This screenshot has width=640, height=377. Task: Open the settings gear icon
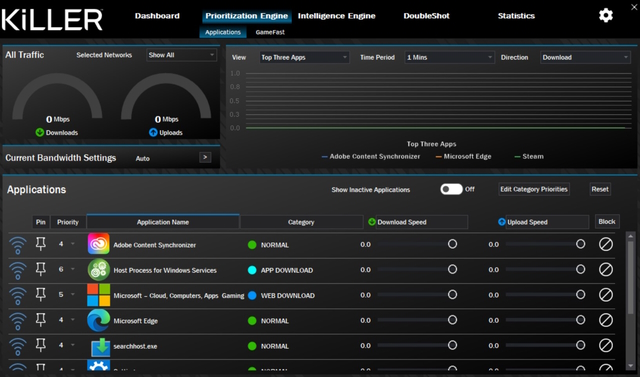click(x=606, y=16)
